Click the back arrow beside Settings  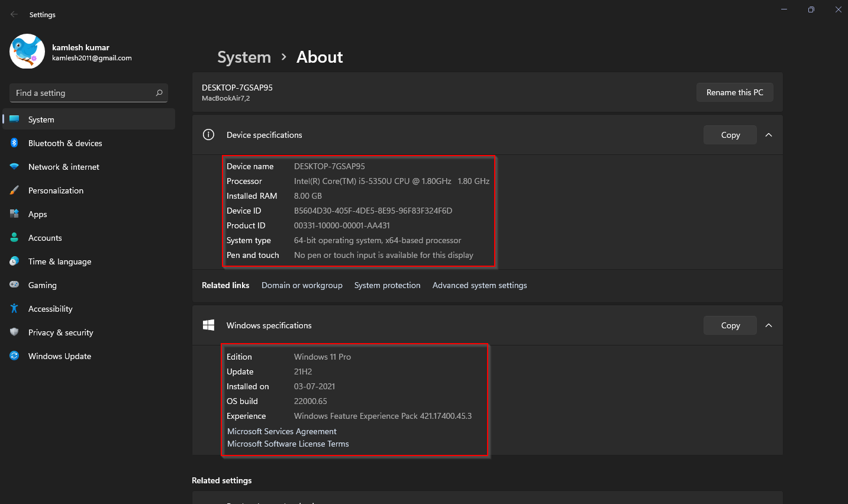(x=14, y=14)
